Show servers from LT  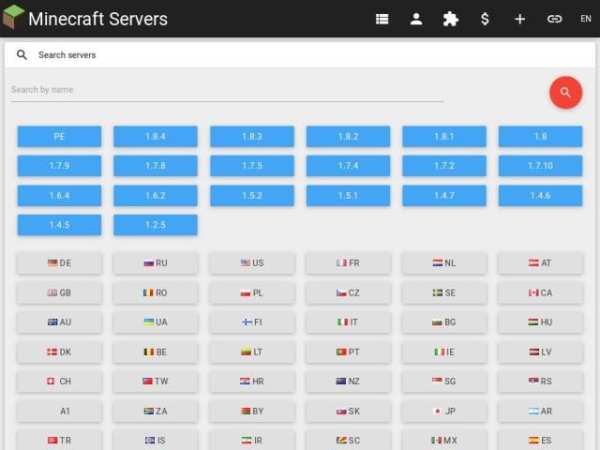coord(252,352)
